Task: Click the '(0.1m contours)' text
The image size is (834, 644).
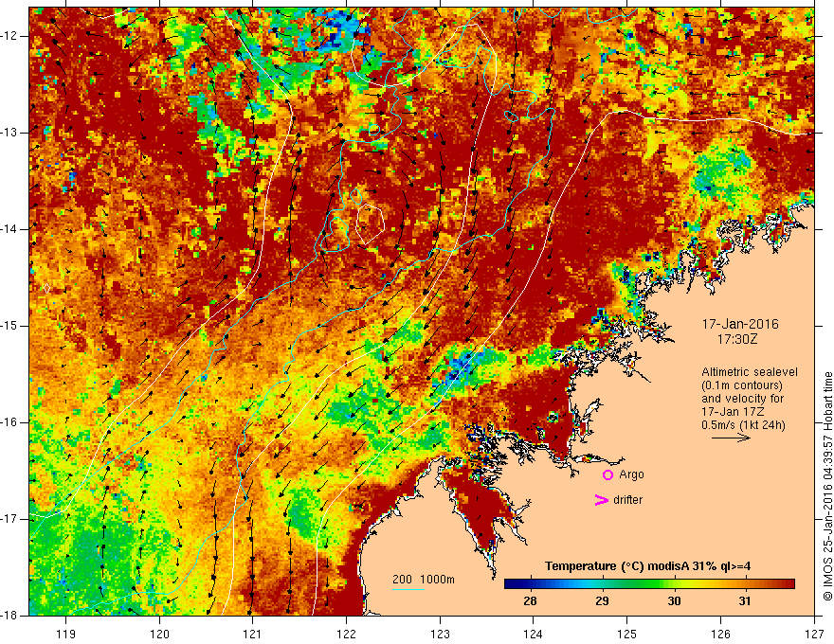Action: [741, 385]
